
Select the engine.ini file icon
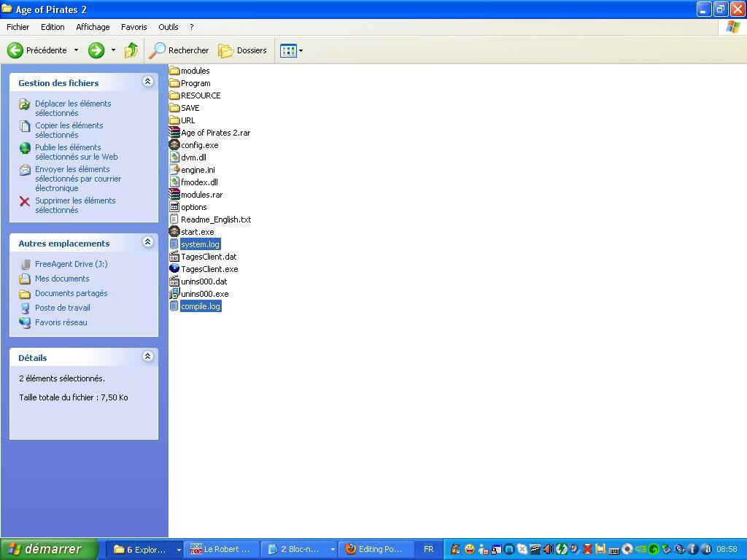point(174,169)
